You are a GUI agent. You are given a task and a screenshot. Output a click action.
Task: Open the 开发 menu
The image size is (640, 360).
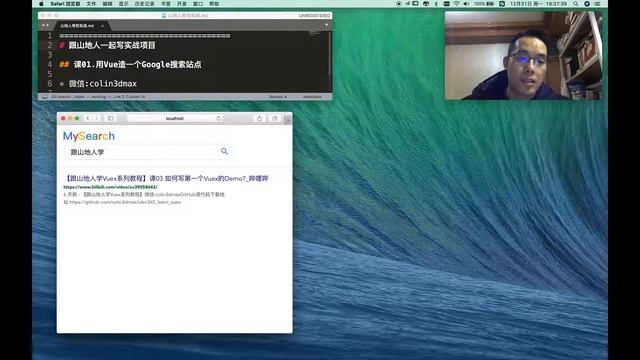pos(182,4)
